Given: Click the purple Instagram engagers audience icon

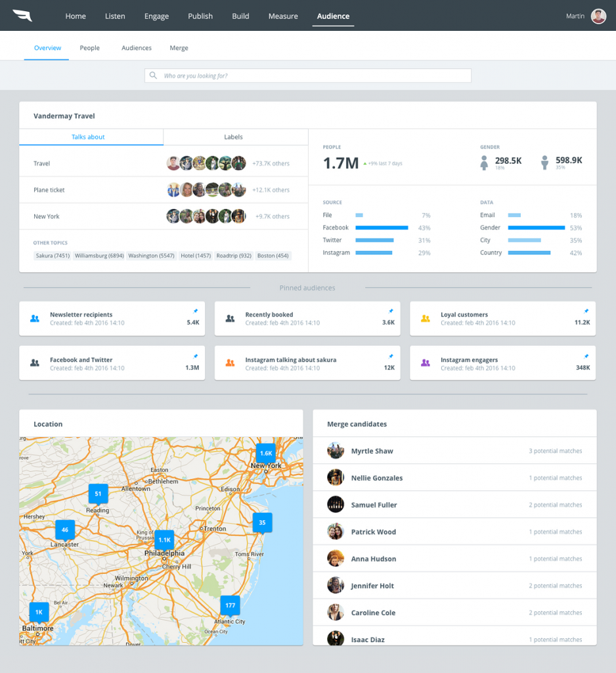Looking at the screenshot, I should click(425, 362).
